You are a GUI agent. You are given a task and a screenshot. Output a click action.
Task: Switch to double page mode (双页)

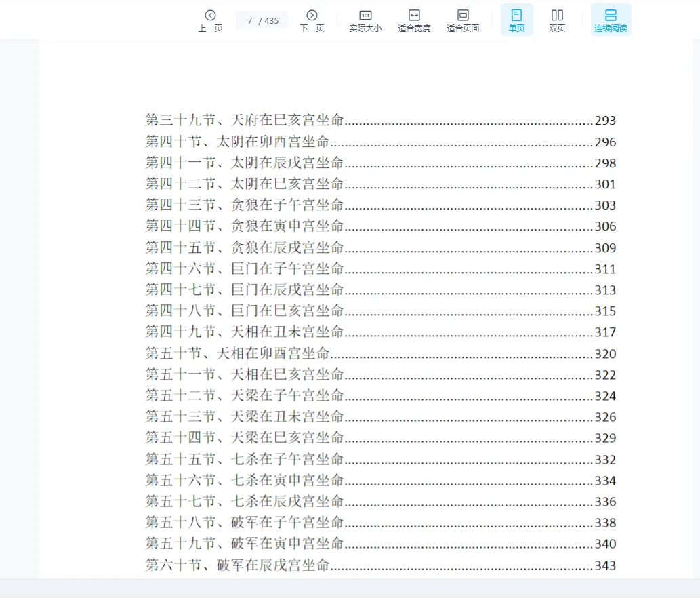click(557, 20)
